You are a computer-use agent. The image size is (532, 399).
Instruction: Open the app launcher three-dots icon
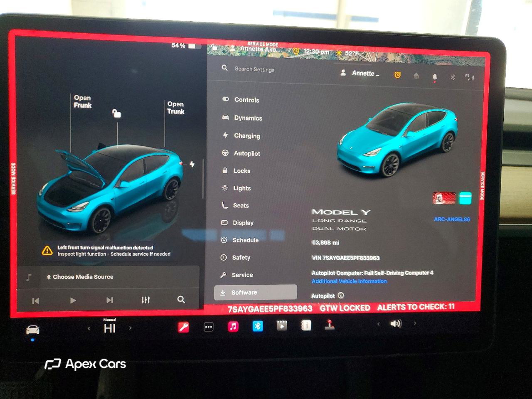tap(209, 327)
